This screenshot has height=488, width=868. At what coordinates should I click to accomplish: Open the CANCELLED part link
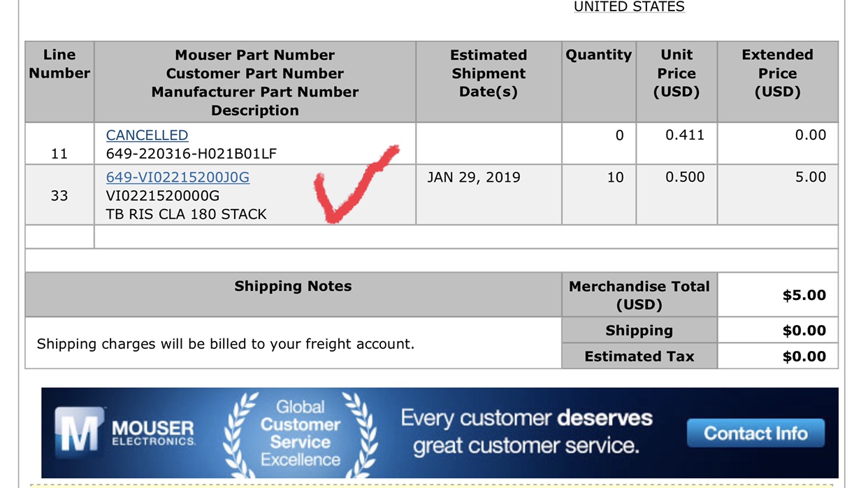pyautogui.click(x=147, y=135)
